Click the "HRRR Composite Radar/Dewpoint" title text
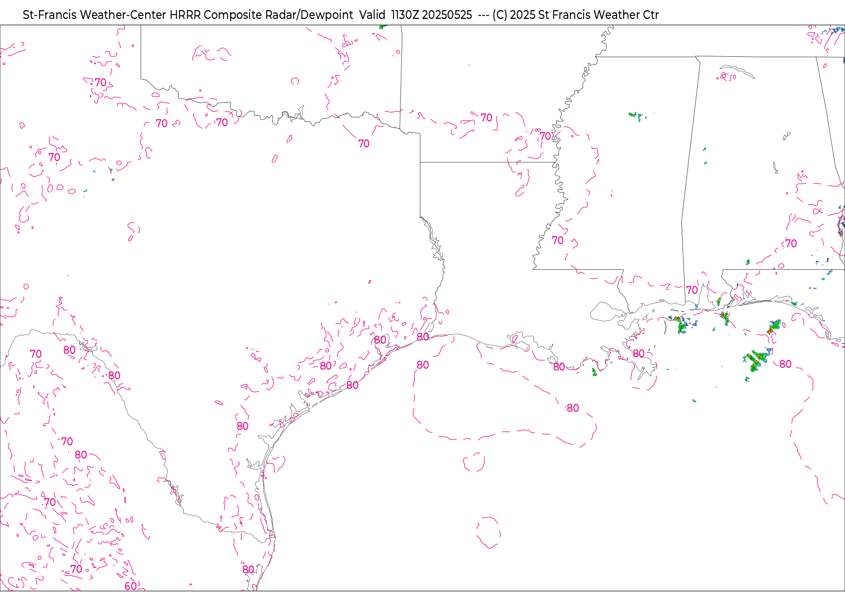Screen dimensions: 845x616 [261, 15]
